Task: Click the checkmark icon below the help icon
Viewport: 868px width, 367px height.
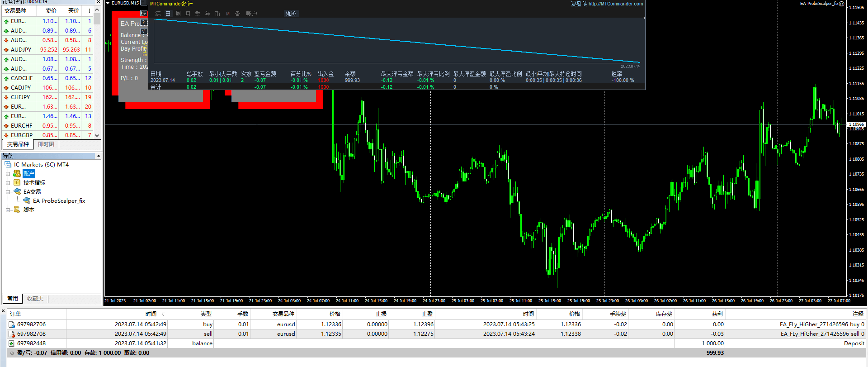Action: (144, 31)
